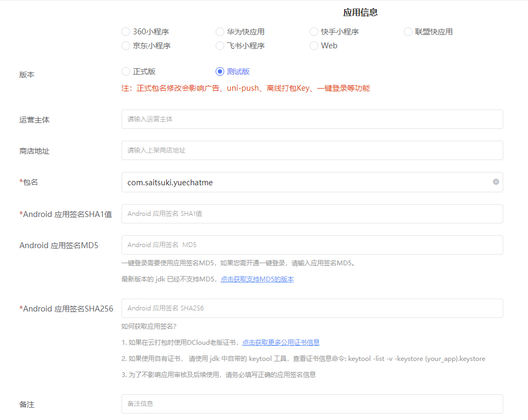Focus the Android 应用签名 SHA1值 field
528x420 pixels.
click(312, 214)
